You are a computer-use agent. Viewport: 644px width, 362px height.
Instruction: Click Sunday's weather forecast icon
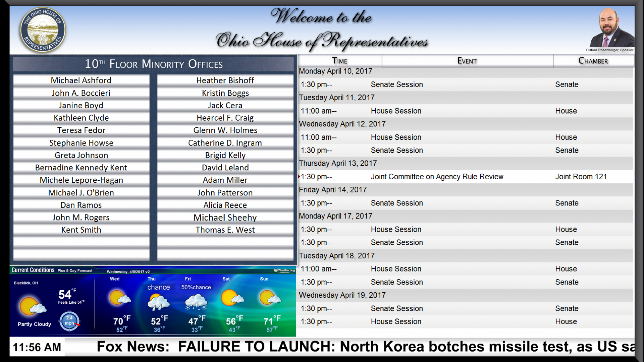(x=270, y=298)
